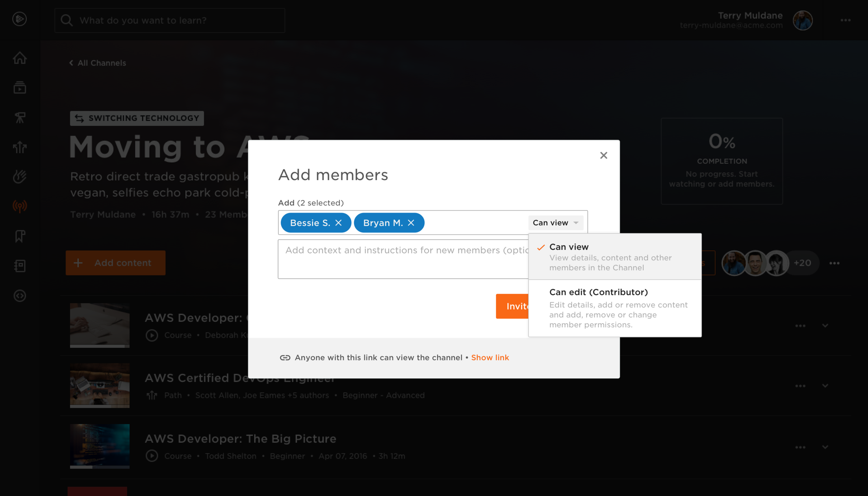This screenshot has height=496, width=868.
Task: Open the Skill IQ gauge sidebar icon
Action: pyautogui.click(x=20, y=177)
